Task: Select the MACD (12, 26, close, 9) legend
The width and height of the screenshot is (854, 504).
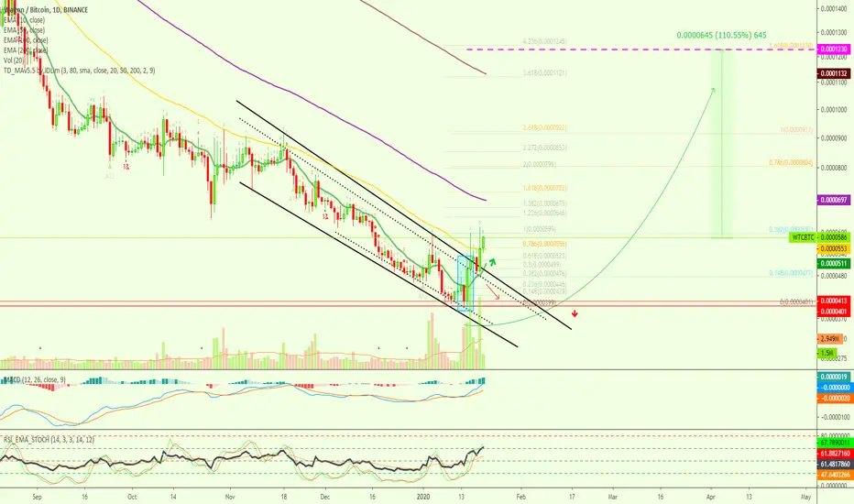Action: pos(36,378)
